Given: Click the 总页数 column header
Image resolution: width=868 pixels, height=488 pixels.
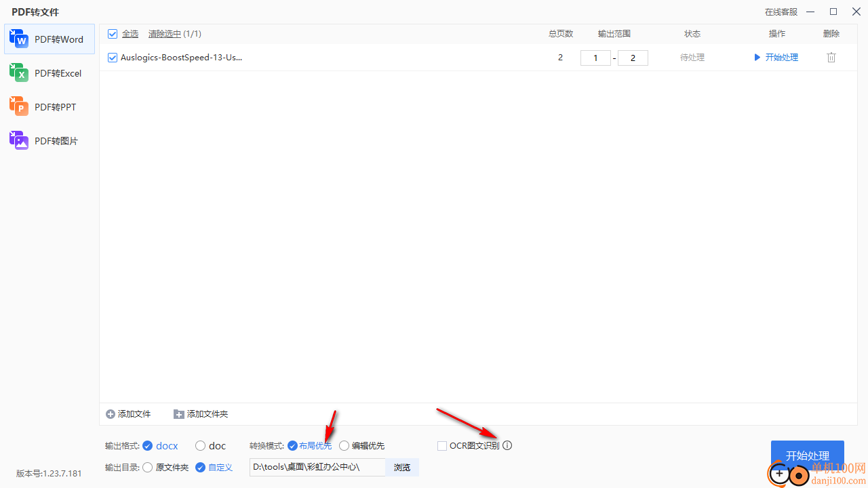Looking at the screenshot, I should coord(561,34).
